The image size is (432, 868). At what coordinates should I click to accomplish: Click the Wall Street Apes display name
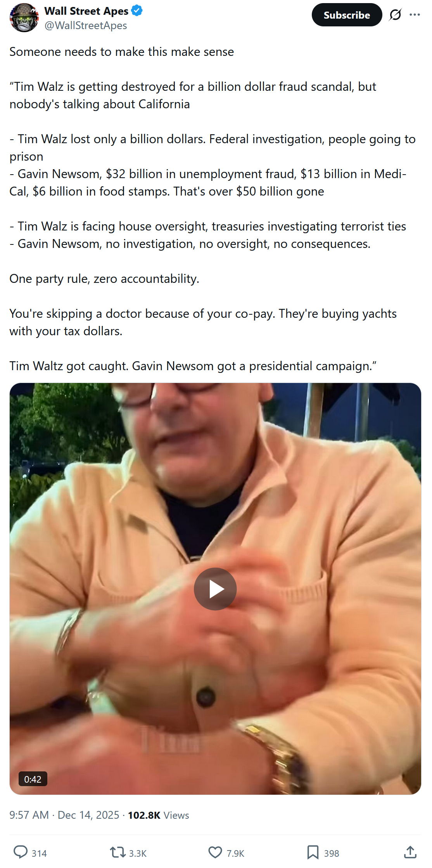(x=86, y=11)
